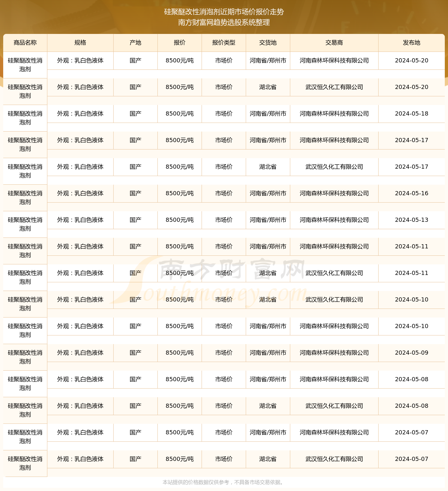448x491 pixels.
Task: Click 硅聚醚改性消泡剂 in the 2024-05-09 row
Action: (25, 357)
